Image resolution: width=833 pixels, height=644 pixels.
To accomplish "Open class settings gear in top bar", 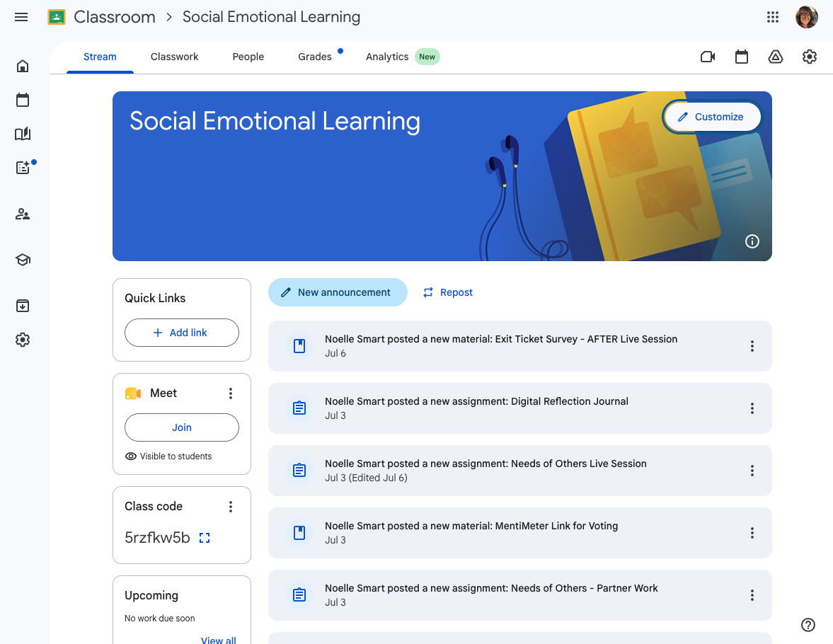I will click(x=809, y=57).
